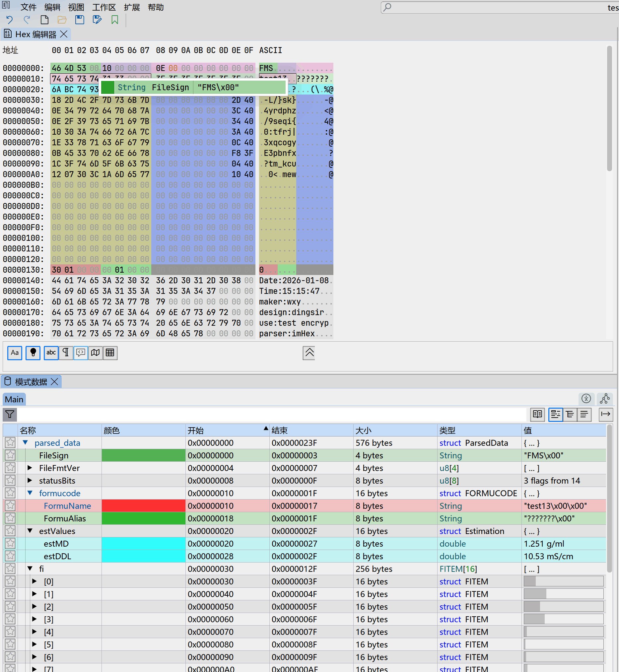Favorite the FileSign row star
Image resolution: width=619 pixels, height=672 pixels.
pos(10,456)
